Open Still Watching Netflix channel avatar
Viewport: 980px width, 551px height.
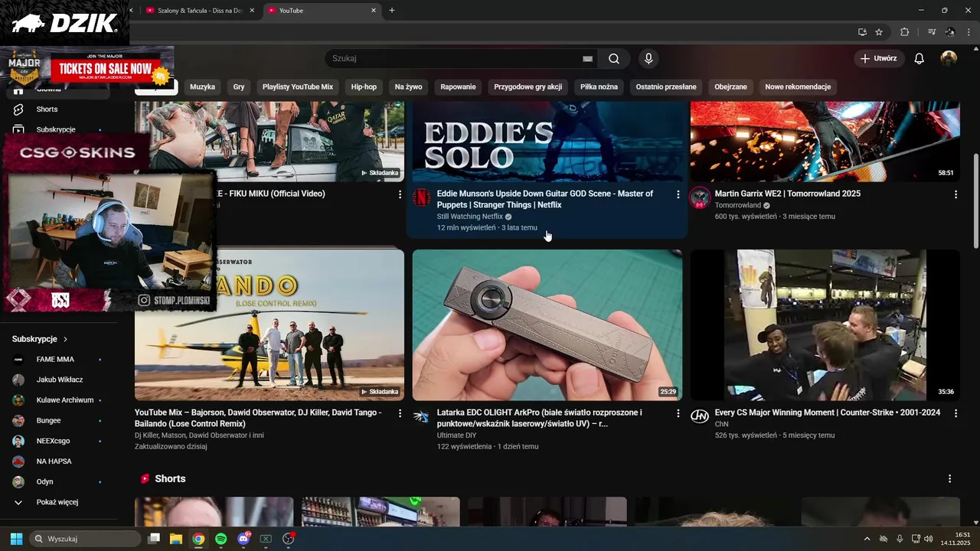coord(422,197)
